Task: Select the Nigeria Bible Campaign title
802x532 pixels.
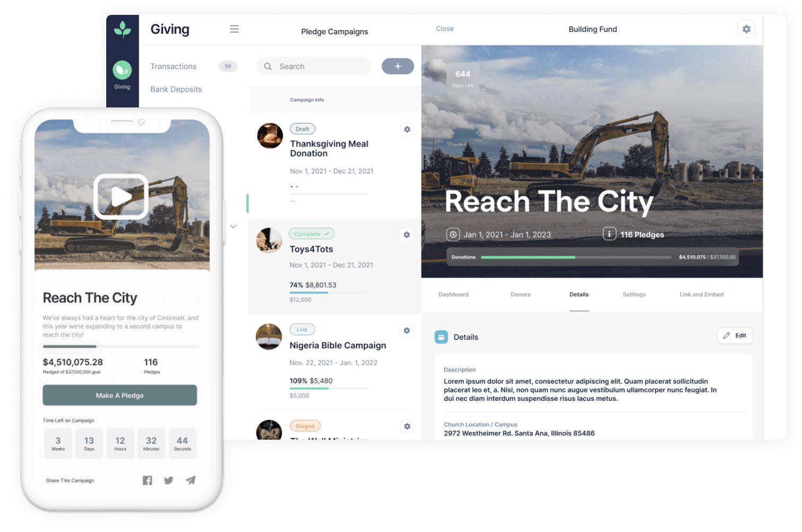Action: pyautogui.click(x=338, y=346)
